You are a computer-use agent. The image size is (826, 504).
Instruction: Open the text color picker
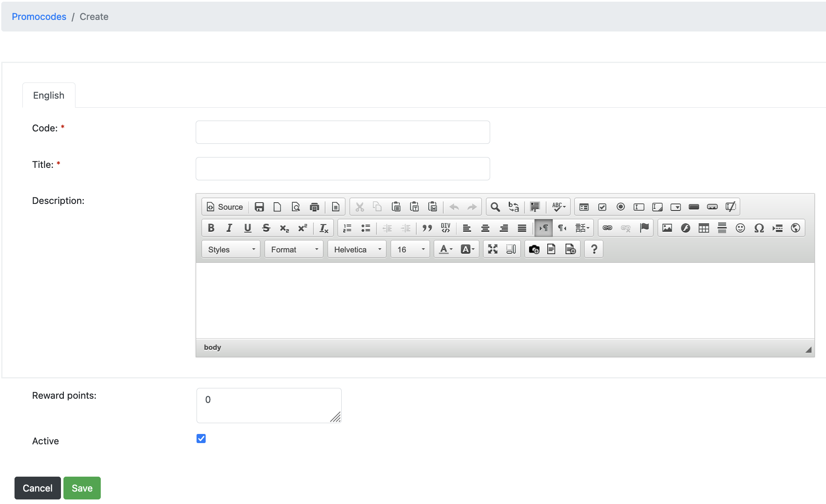coord(446,249)
